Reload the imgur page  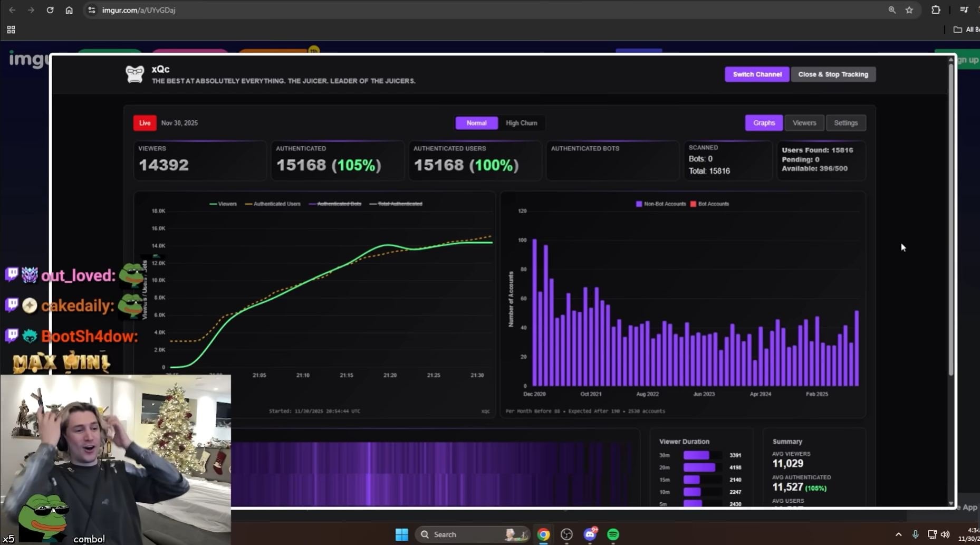[x=50, y=10]
